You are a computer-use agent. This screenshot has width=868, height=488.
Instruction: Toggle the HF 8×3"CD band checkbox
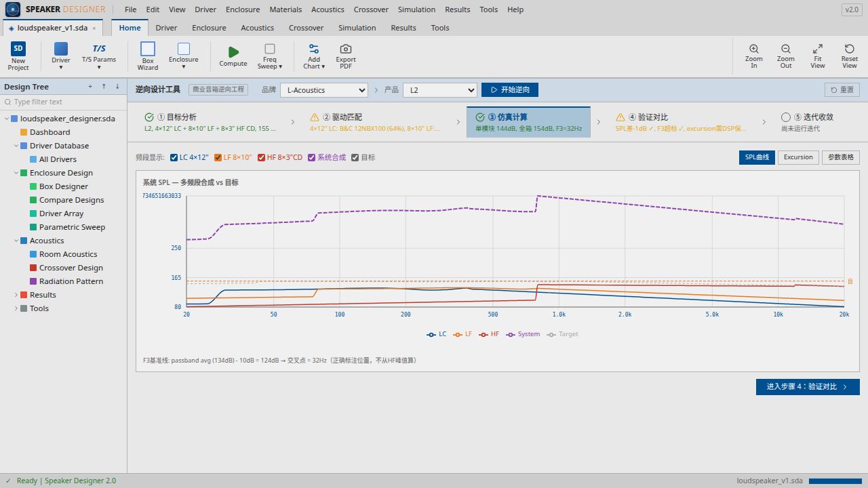coord(262,157)
